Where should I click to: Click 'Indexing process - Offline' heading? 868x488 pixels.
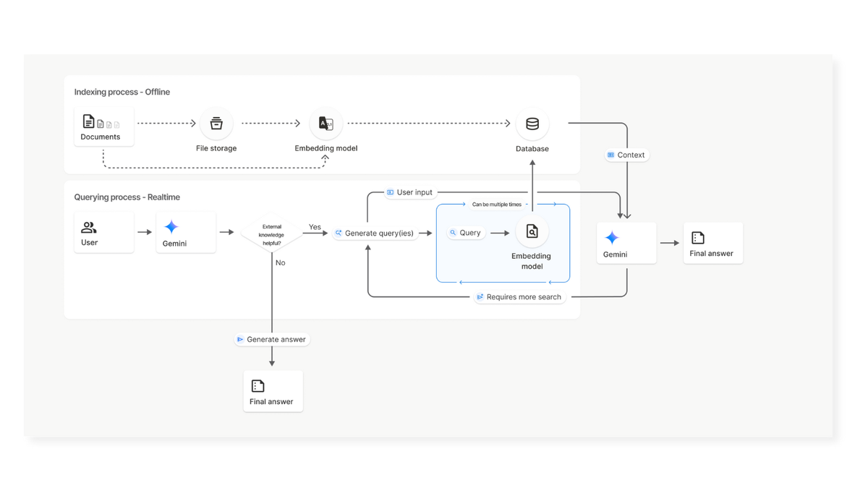point(122,92)
